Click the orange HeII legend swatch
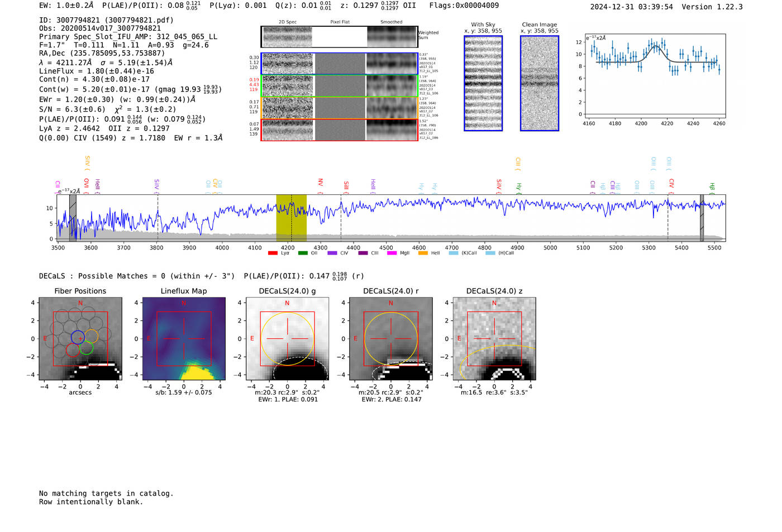The width and height of the screenshot is (782, 532). pyautogui.click(x=423, y=253)
